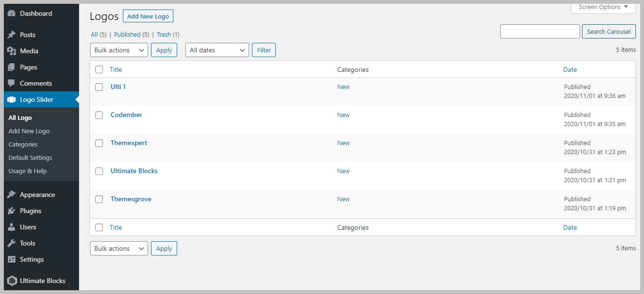Sort by Date column header
644x294 pixels.
point(570,69)
